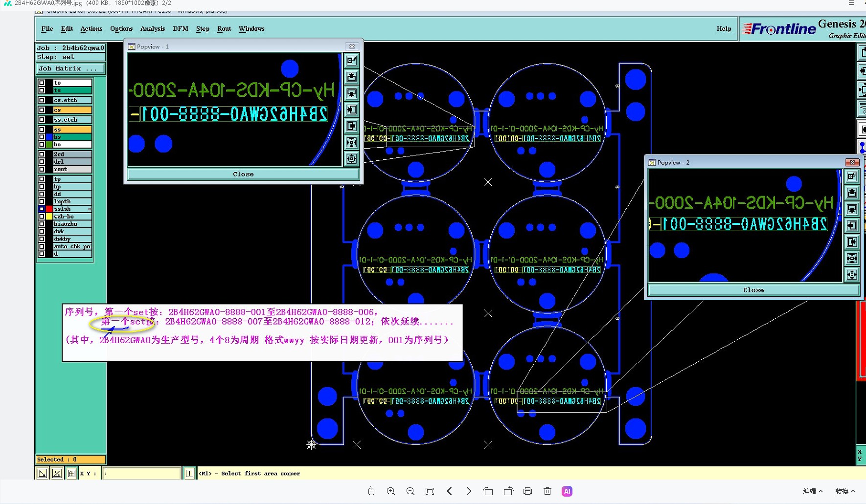Click the snap icon left of X Y label

(x=57, y=473)
